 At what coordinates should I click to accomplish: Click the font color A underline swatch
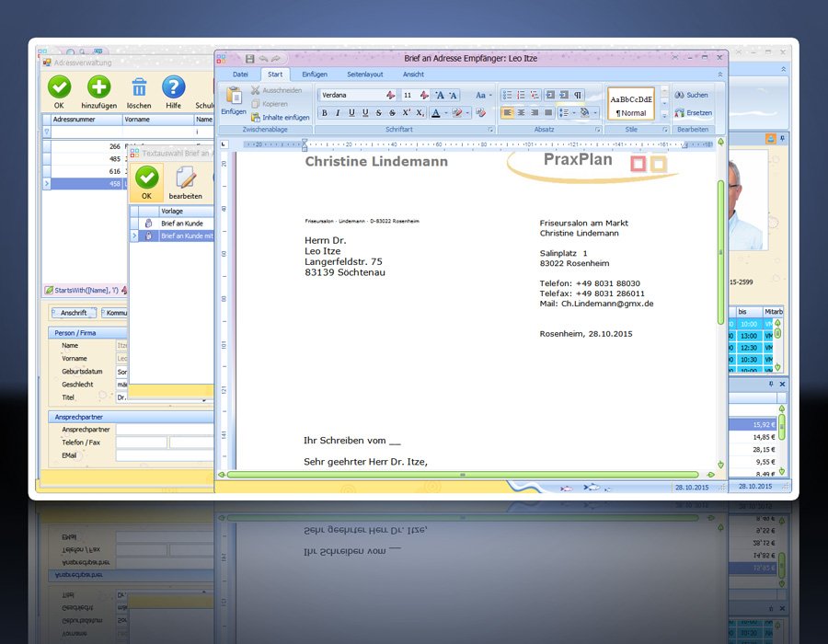pyautogui.click(x=435, y=112)
